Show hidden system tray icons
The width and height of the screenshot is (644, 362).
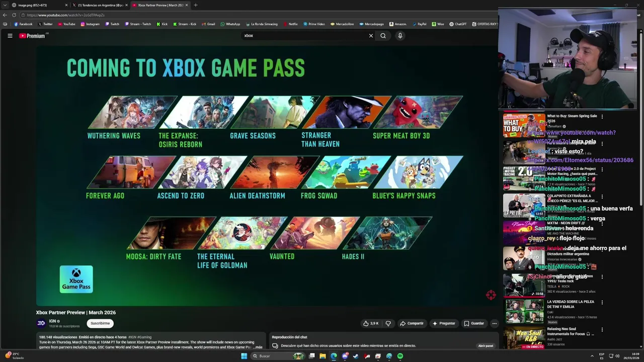592,356
